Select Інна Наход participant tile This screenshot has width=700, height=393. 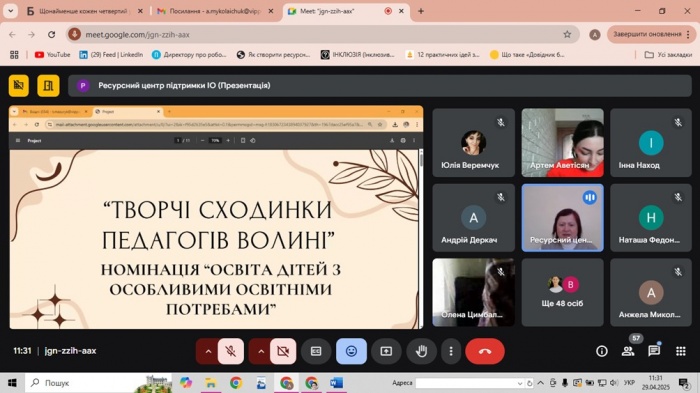point(651,142)
